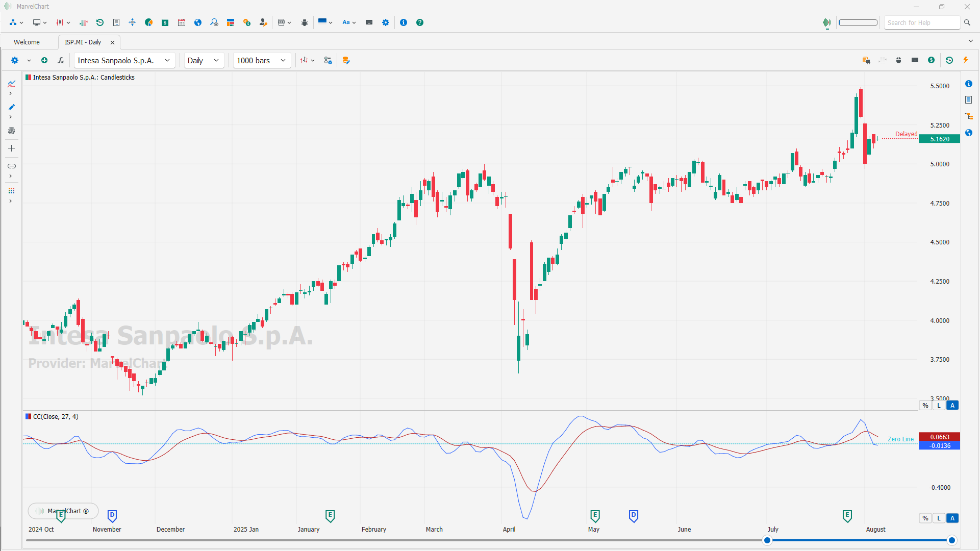The height and width of the screenshot is (551, 980).
Task: Open the green dollar ledger icon
Action: tap(165, 22)
